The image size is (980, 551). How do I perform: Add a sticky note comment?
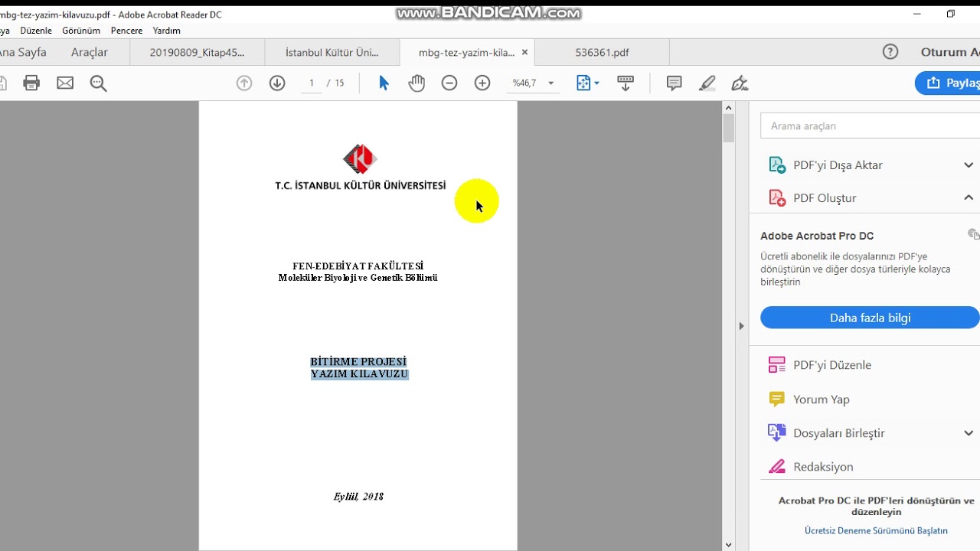coord(675,83)
